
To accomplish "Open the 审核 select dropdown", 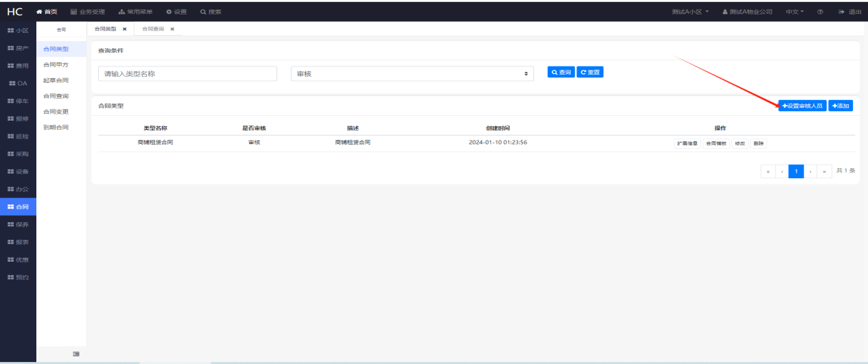I will click(x=412, y=73).
